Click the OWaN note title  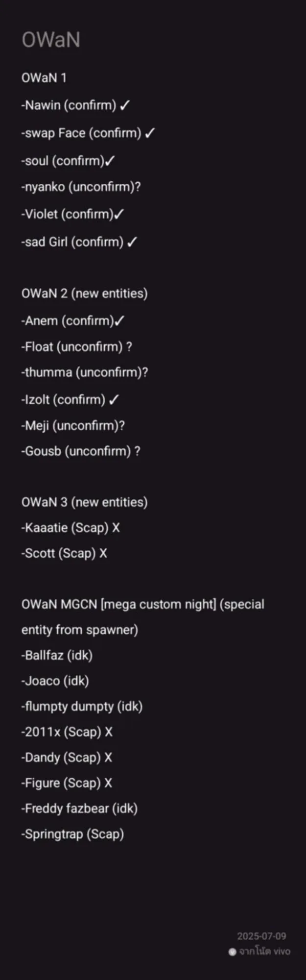tap(51, 40)
